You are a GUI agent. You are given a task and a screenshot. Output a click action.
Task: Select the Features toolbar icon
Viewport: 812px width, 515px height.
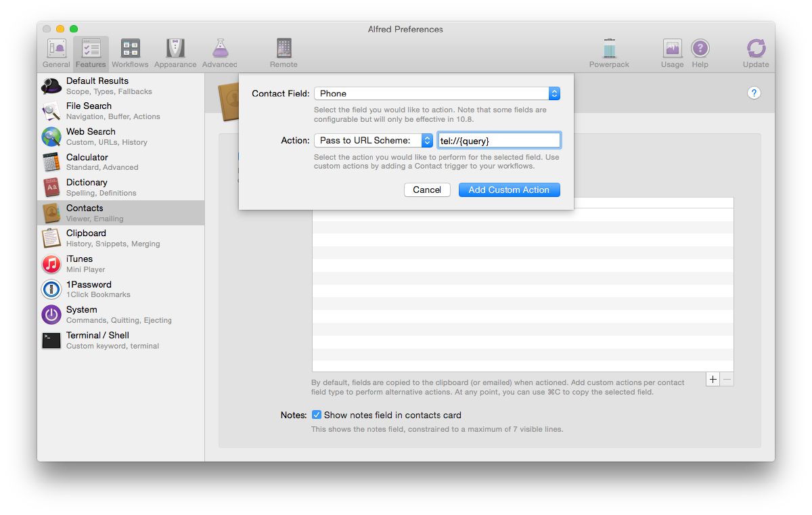91,53
